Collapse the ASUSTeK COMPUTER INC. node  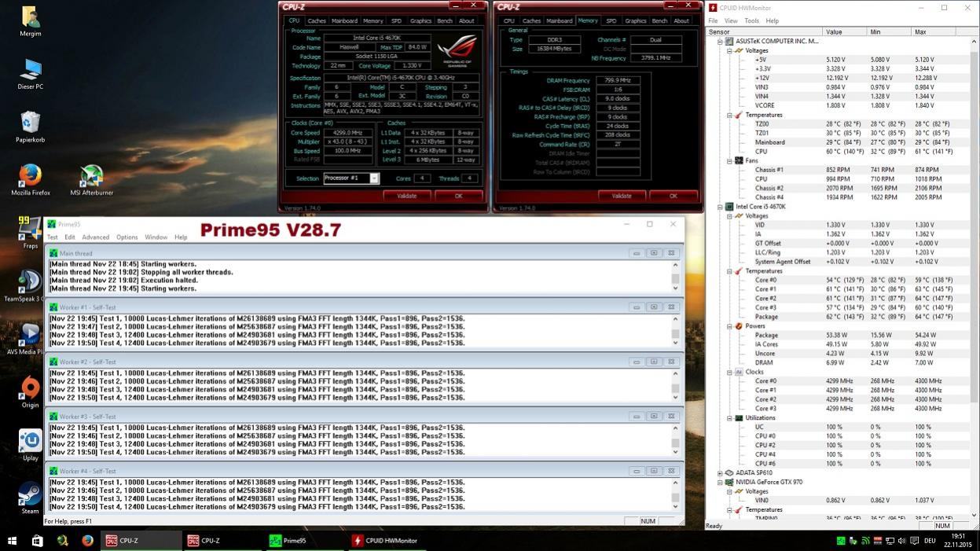[x=720, y=41]
